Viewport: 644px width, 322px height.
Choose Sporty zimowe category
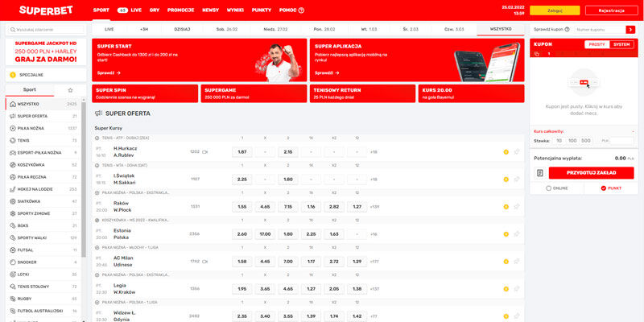(43, 213)
